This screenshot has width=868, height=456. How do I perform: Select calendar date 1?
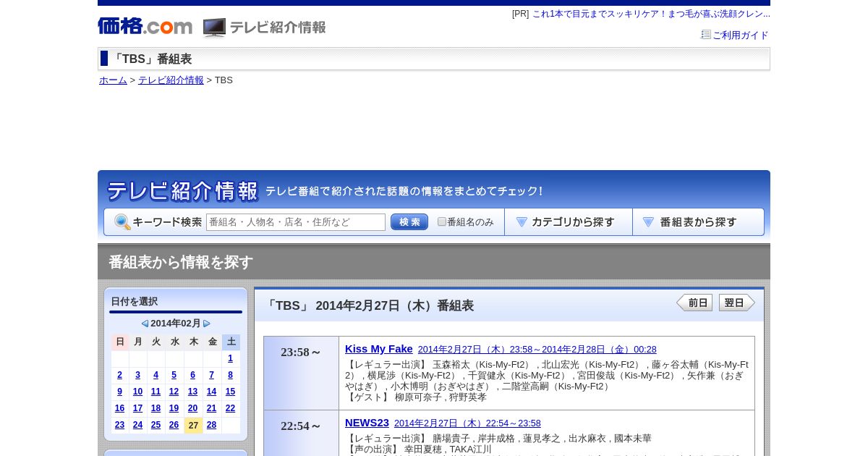(x=231, y=358)
